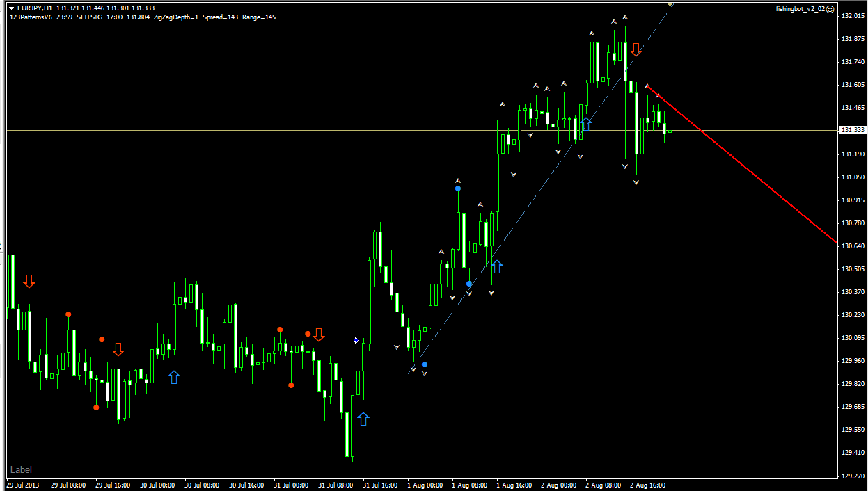Open the chart menu triangle beside EURJPY,H1

pyautogui.click(x=11, y=8)
